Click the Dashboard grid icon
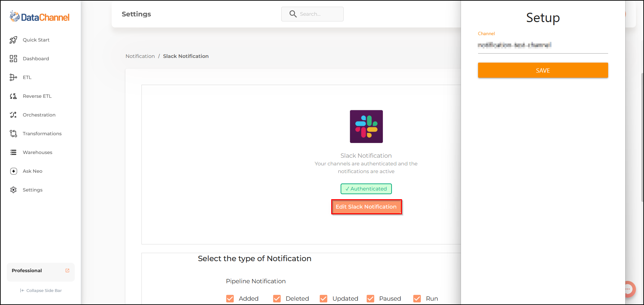The image size is (644, 305). pos(13,59)
